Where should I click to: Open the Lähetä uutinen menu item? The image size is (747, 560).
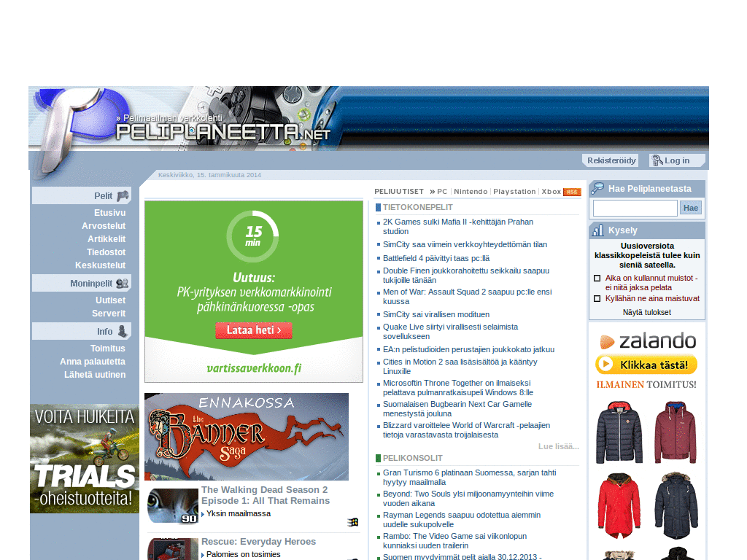(x=95, y=375)
